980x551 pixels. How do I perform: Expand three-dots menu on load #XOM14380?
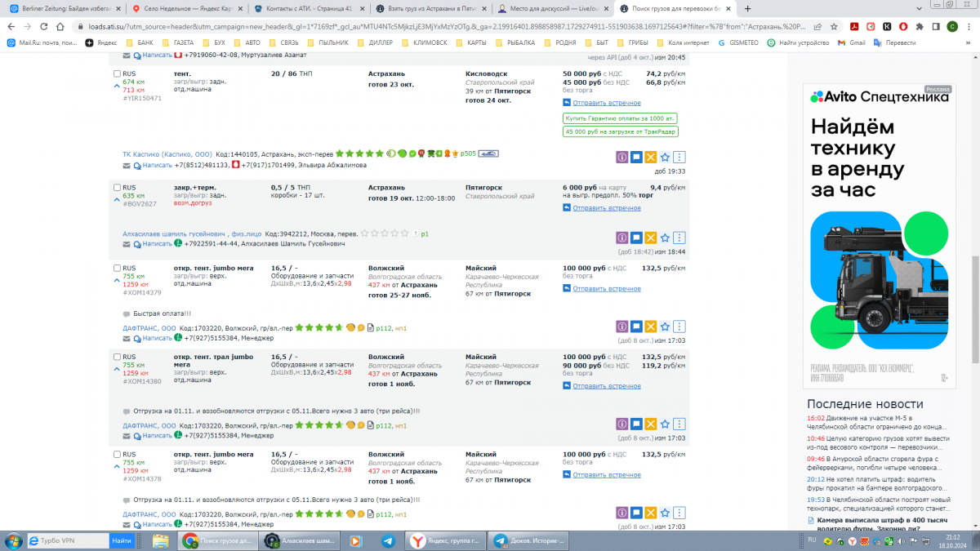679,424
